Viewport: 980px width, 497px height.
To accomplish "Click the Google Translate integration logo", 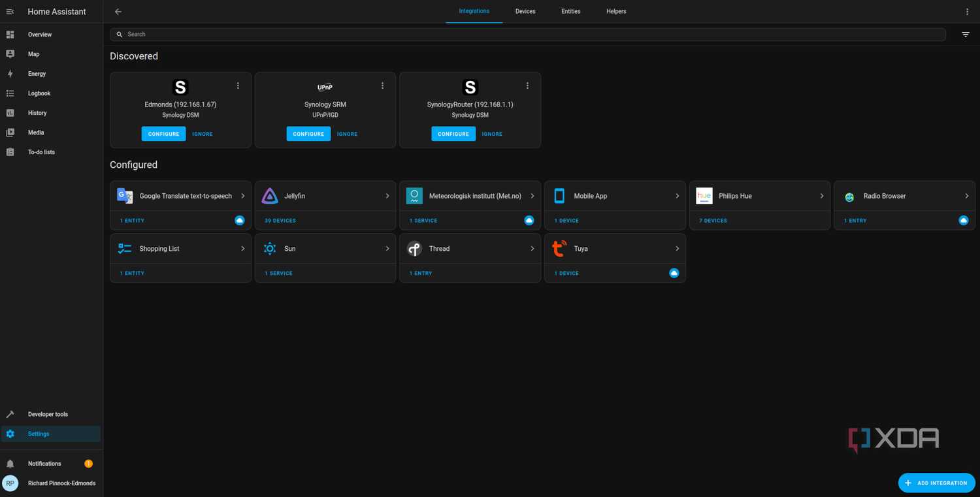I will (125, 195).
